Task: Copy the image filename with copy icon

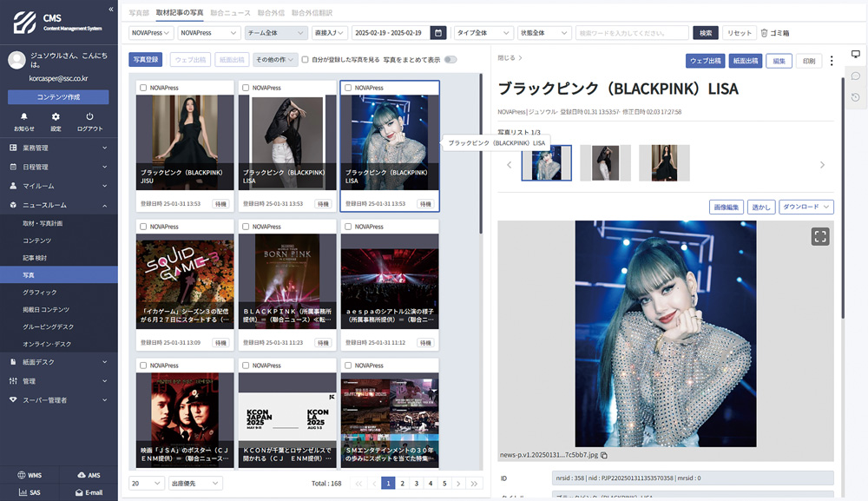Action: pos(604,455)
